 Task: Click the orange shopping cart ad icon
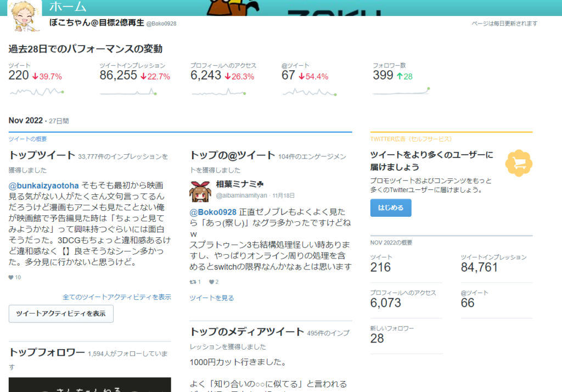pyautogui.click(x=519, y=163)
